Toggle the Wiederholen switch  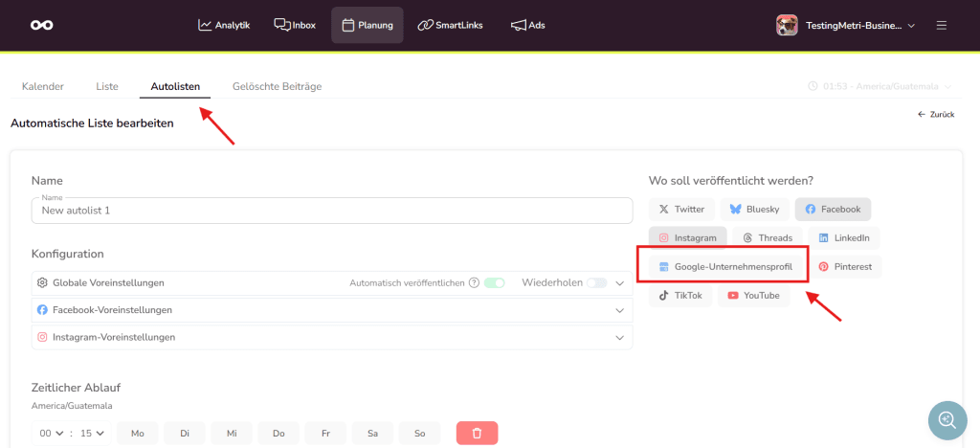pos(596,283)
